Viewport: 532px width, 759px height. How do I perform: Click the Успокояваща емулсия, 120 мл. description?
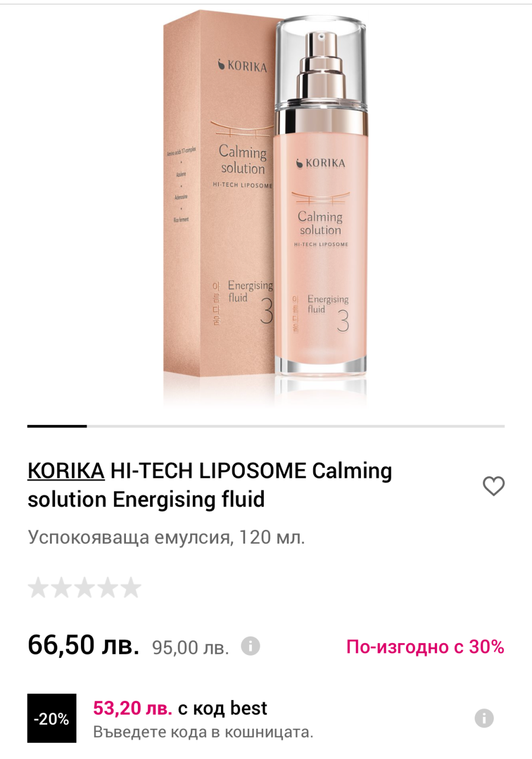(x=166, y=537)
